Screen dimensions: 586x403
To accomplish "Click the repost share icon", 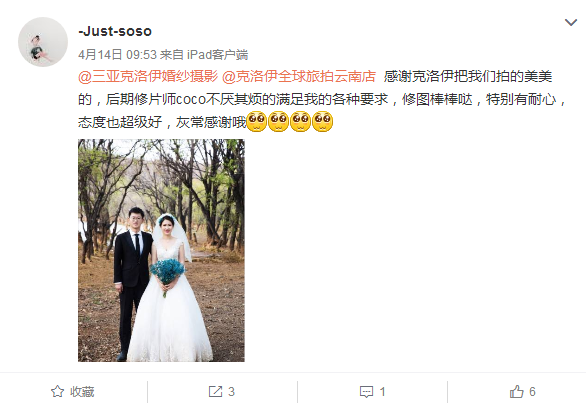I will 215,391.
